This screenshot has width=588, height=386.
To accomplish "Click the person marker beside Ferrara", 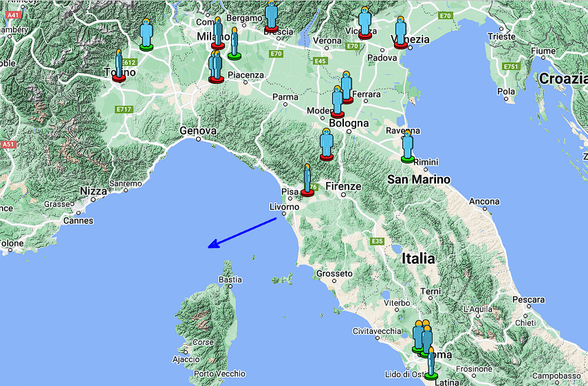I will tap(347, 87).
